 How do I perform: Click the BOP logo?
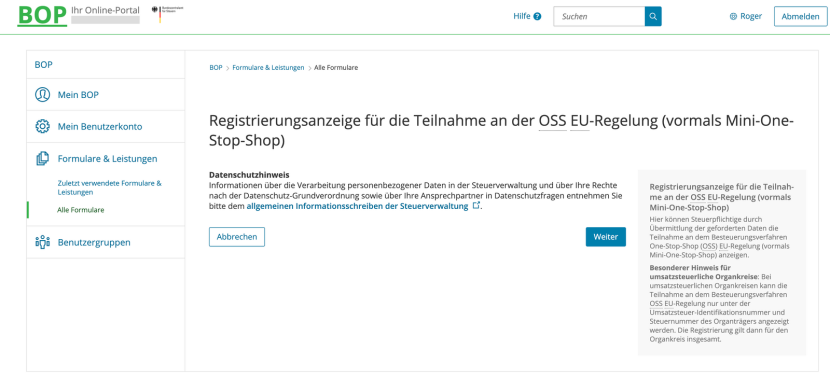pos(42,15)
